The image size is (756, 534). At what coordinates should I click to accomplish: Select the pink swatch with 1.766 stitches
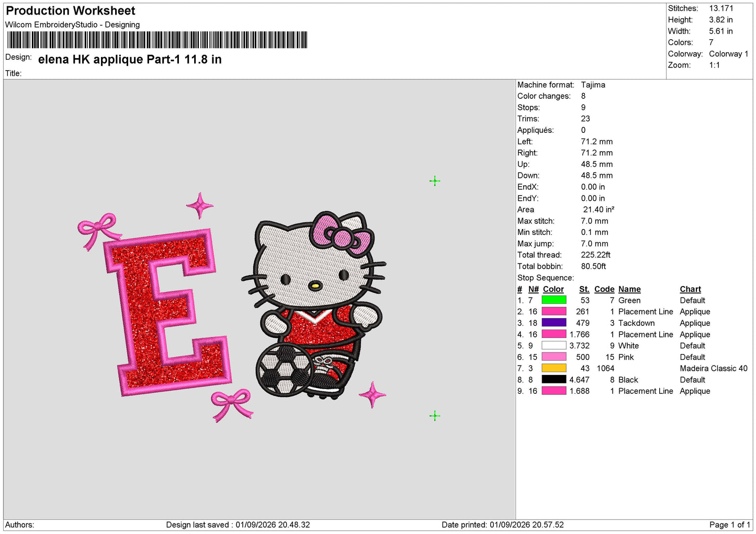point(554,334)
